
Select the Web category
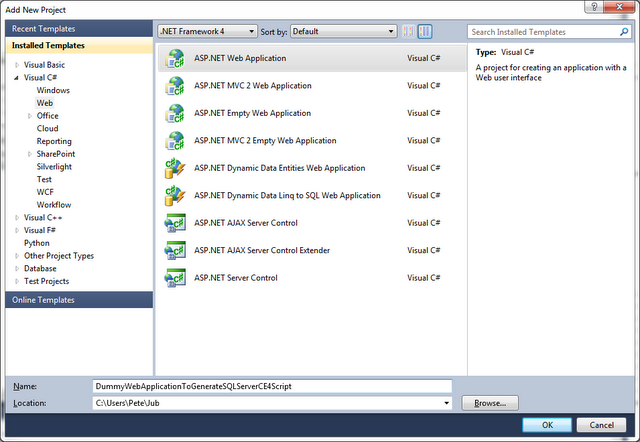[x=44, y=103]
